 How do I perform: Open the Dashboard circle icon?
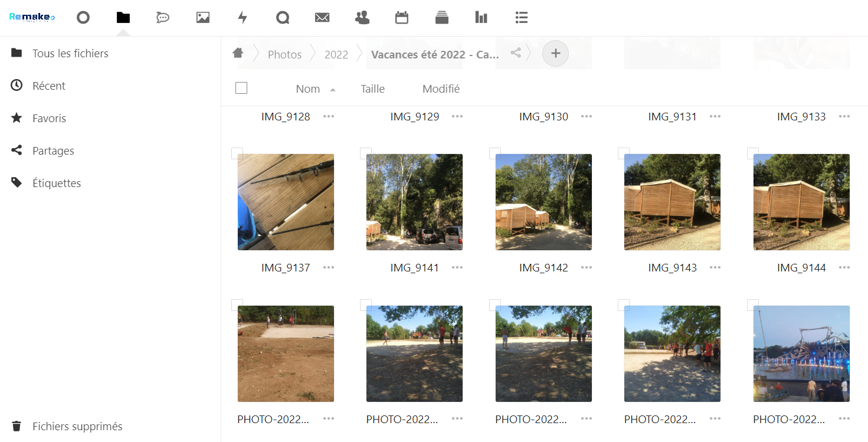83,18
